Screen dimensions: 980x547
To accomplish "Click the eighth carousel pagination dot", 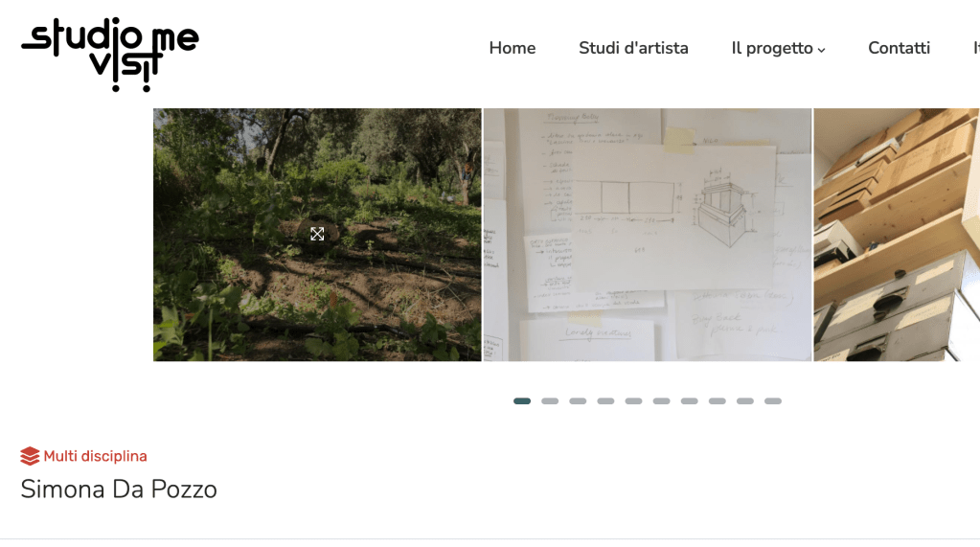I will [718, 401].
